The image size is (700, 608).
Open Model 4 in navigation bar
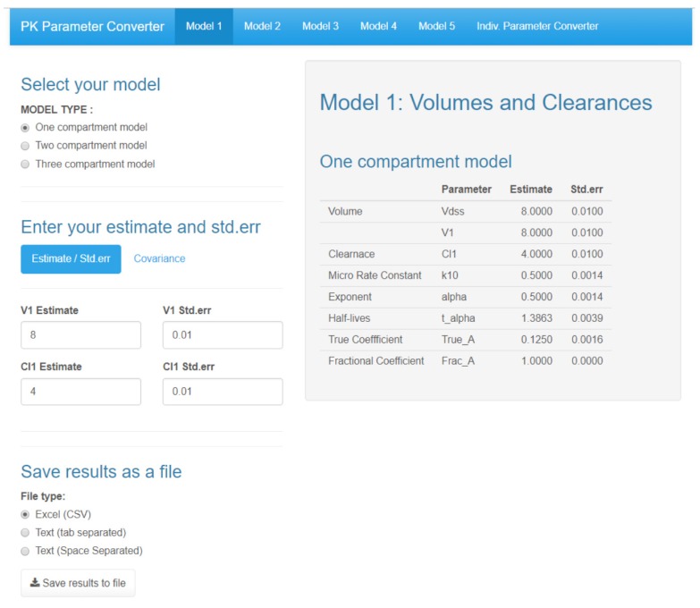click(x=378, y=26)
